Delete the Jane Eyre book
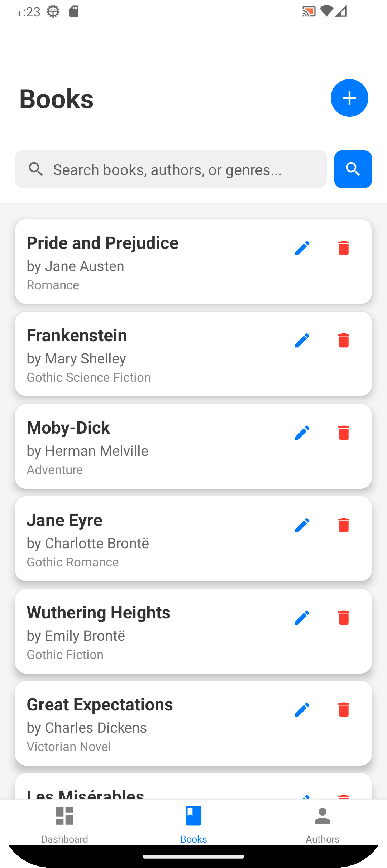The image size is (387, 868). tap(344, 525)
